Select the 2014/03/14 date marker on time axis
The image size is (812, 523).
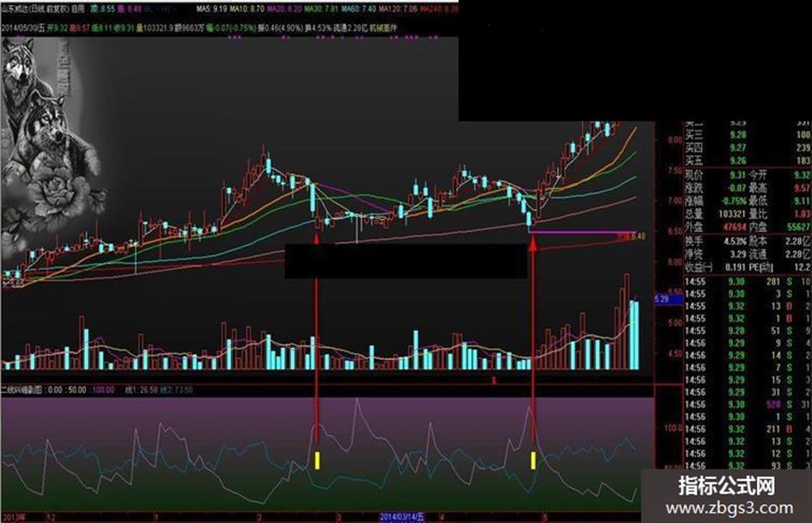click(x=402, y=517)
